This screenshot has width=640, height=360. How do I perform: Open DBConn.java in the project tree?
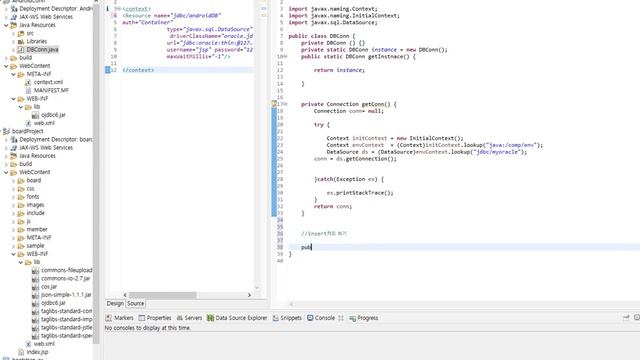coord(42,49)
